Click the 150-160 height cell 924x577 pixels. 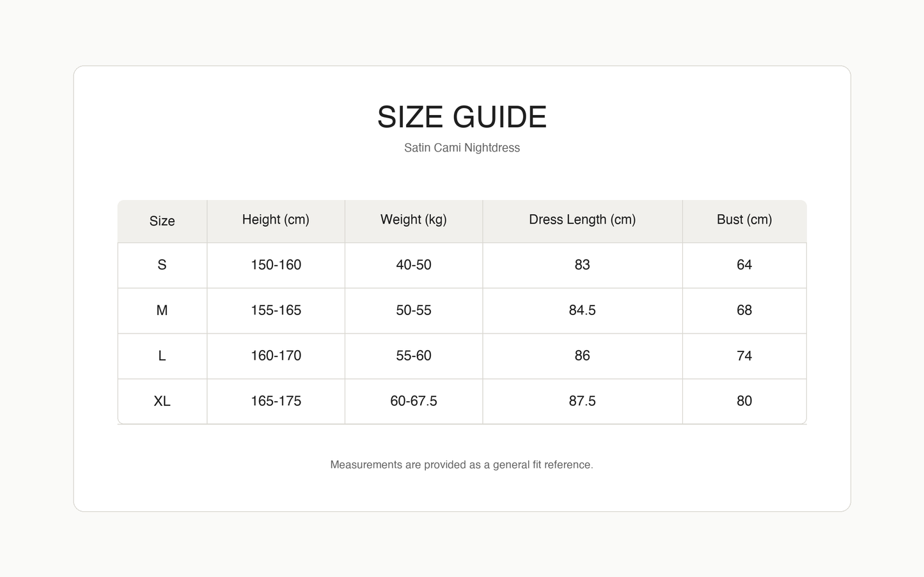pyautogui.click(x=276, y=265)
